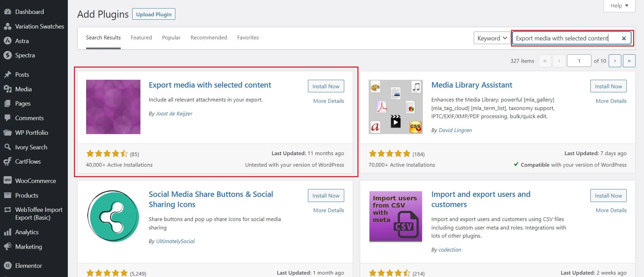The width and height of the screenshot is (644, 277).
Task: Click the Posts pin icon
Action: tap(7, 74)
